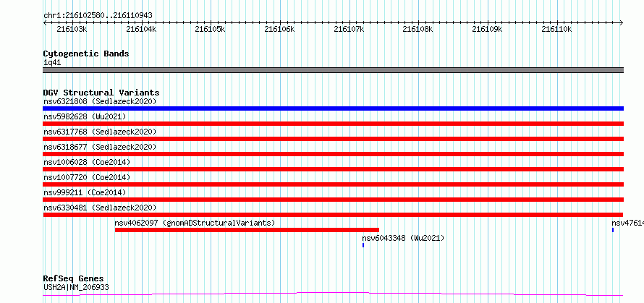Open variant label nsv1006028 (Coe2014)
Image resolution: width=644 pixels, height=303 pixels.
click(x=87, y=162)
